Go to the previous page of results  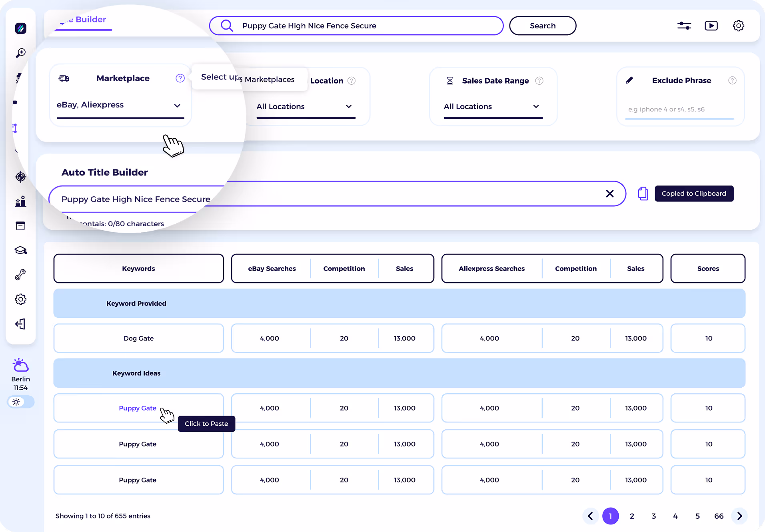click(590, 516)
